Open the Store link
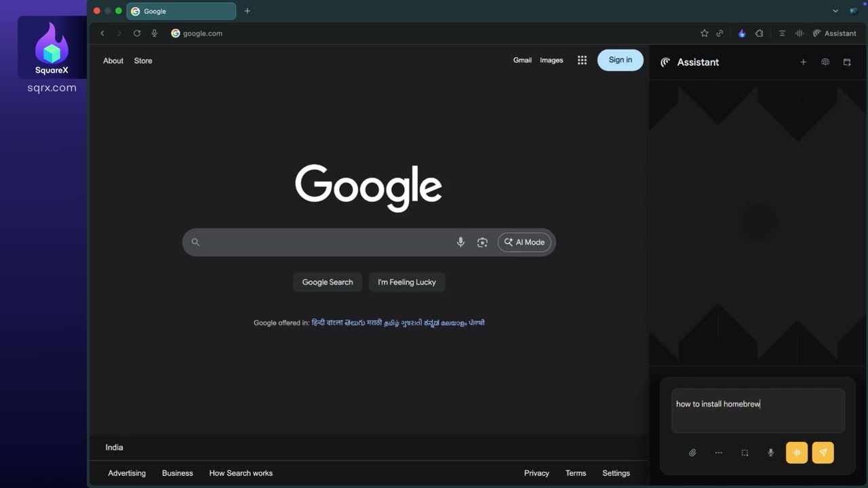The height and width of the screenshot is (488, 868). 143,61
